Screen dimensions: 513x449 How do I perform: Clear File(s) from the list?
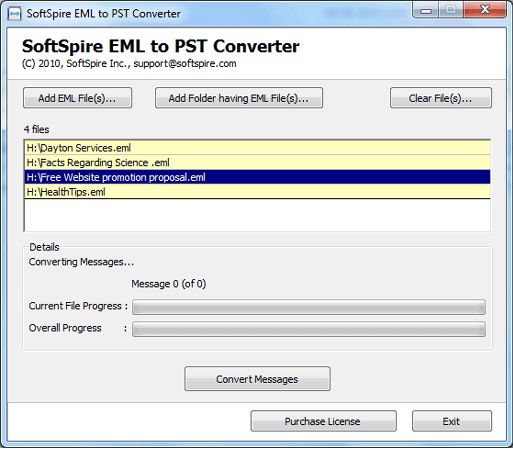point(441,98)
